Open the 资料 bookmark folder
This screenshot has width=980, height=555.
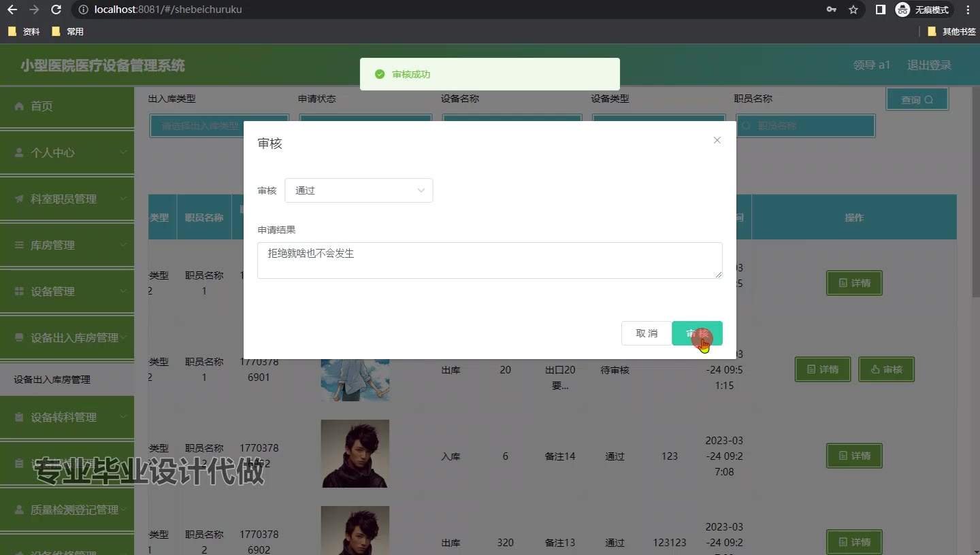point(24,31)
